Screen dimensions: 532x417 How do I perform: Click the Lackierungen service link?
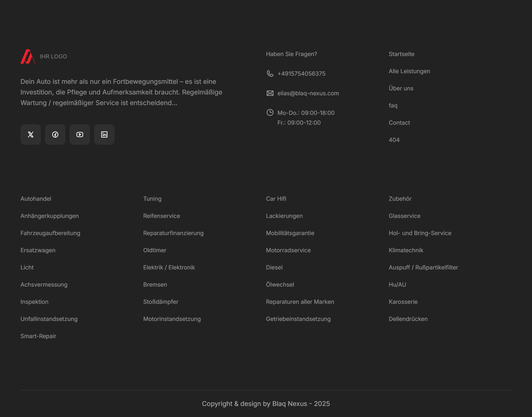pyautogui.click(x=284, y=216)
